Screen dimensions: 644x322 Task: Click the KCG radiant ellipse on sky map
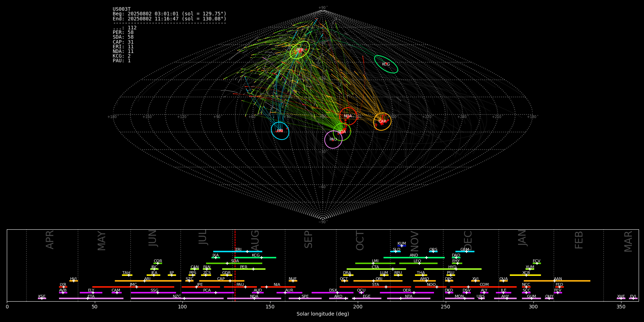(x=386, y=64)
